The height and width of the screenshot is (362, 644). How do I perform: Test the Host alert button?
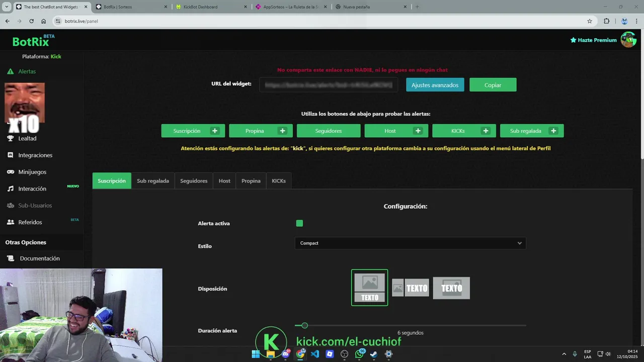390,131
